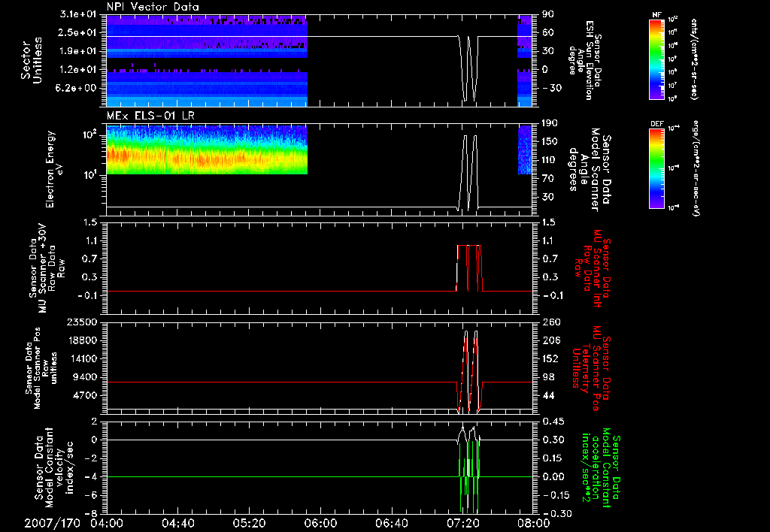Screen dimensions: 770x532
Task: Click the 06:40 time tick label
Action: tap(391, 523)
